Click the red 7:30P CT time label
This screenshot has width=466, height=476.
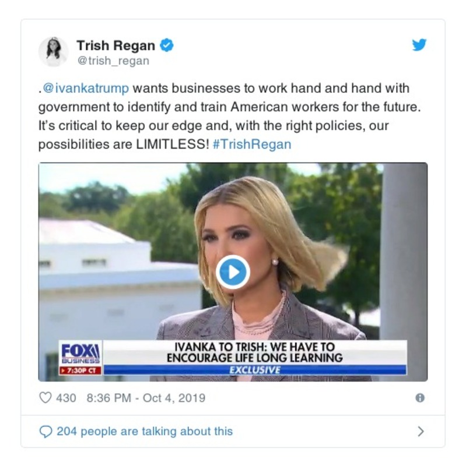point(80,371)
